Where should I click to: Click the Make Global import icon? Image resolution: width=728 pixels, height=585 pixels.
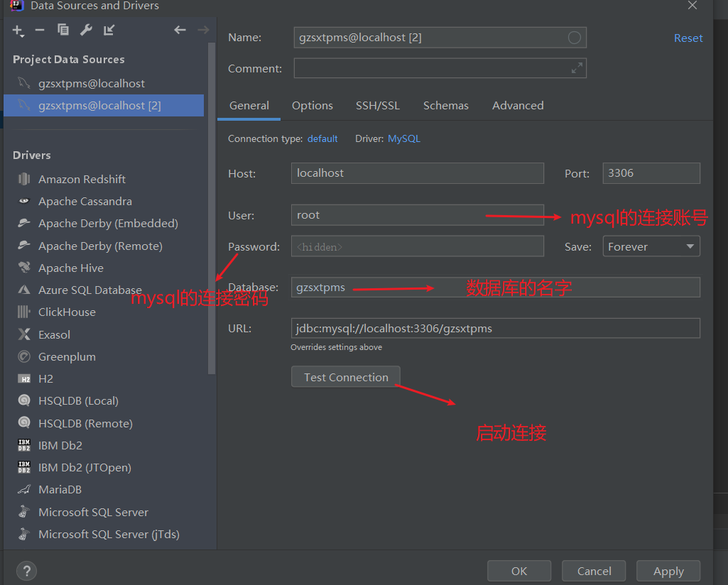click(x=109, y=30)
